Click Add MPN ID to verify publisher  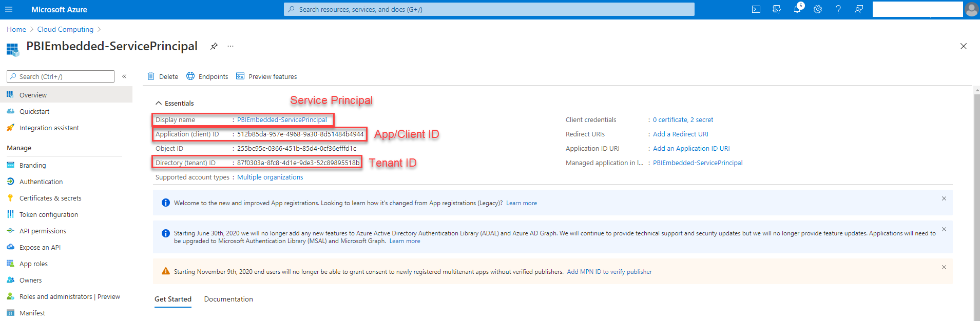(609, 272)
